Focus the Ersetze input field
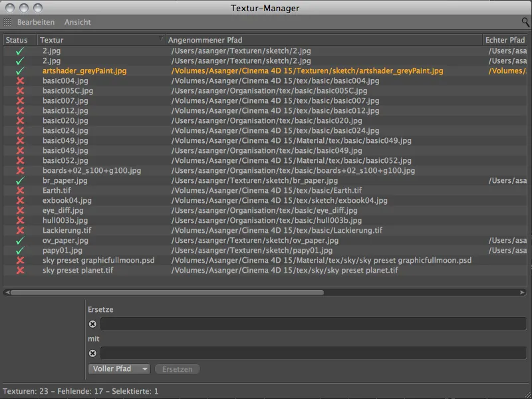The width and height of the screenshot is (532, 399). click(x=313, y=324)
